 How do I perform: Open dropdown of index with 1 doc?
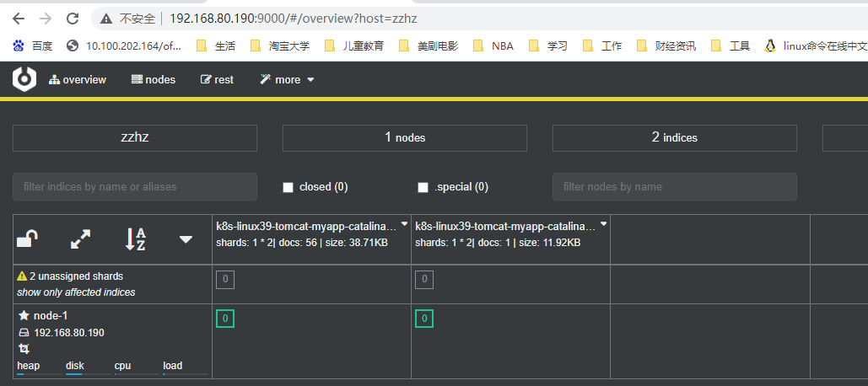(x=603, y=224)
